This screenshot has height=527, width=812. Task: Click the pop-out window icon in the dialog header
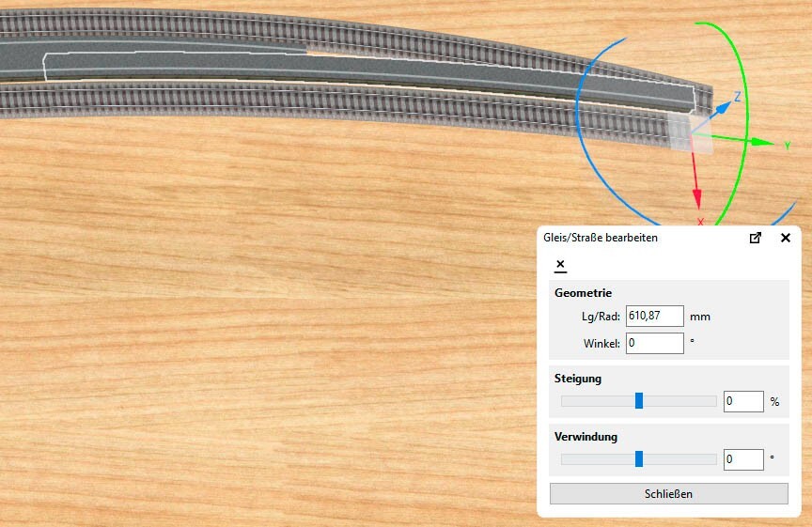[755, 238]
